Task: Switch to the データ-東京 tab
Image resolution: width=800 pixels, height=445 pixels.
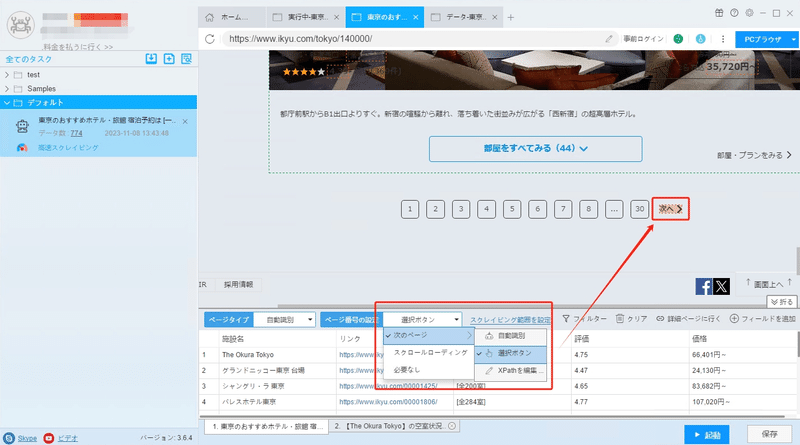Action: (x=463, y=17)
